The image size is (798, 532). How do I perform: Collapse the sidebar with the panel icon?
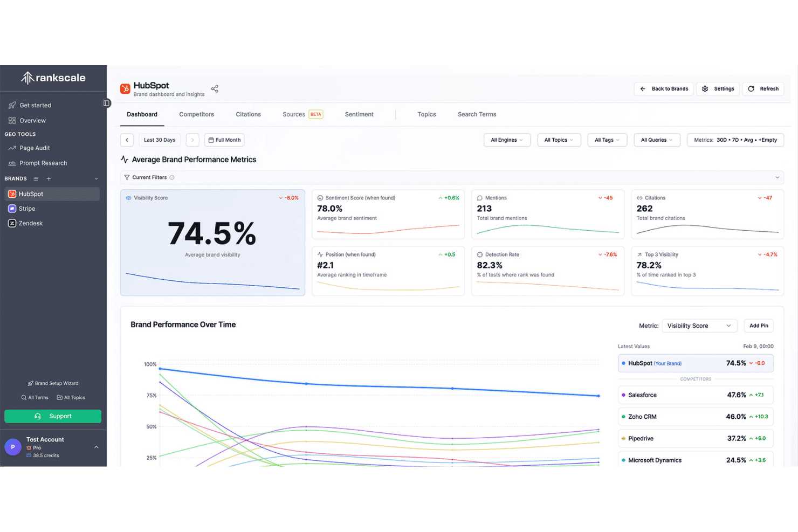107,103
